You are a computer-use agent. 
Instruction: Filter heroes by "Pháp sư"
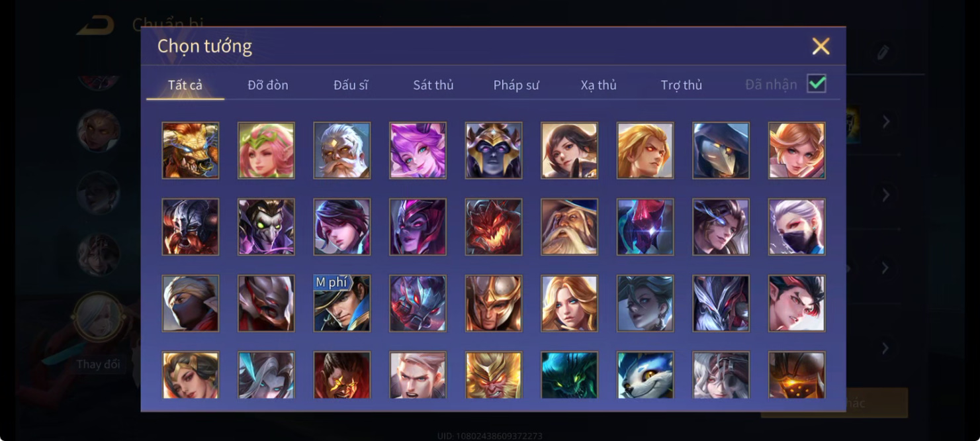(516, 85)
